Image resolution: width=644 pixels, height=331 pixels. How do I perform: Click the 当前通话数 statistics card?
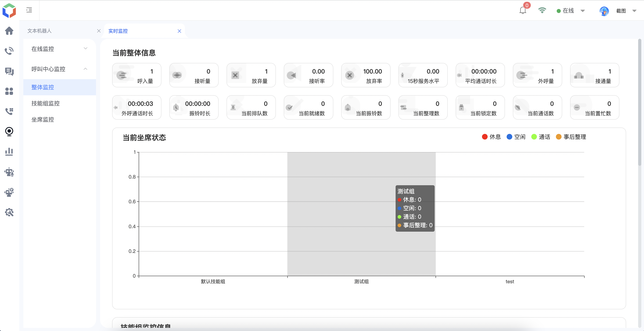pos(537,107)
